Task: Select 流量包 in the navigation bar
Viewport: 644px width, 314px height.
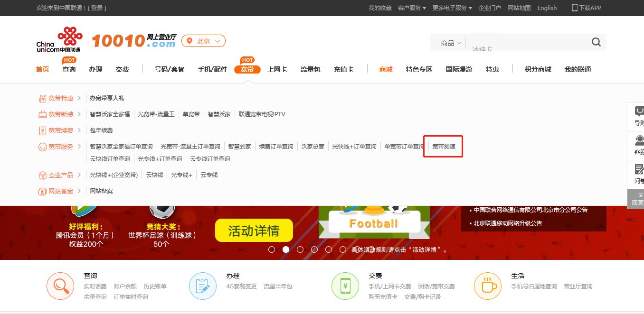Action: tap(310, 69)
